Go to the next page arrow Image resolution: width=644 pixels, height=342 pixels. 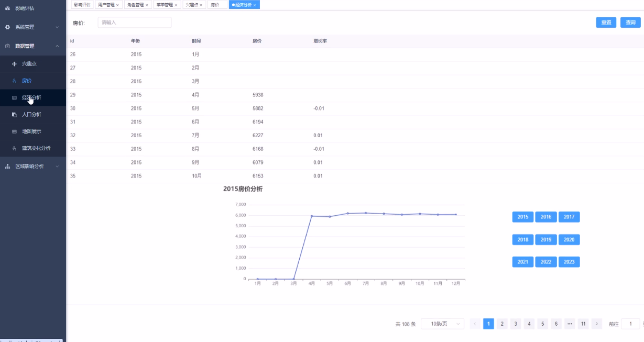point(596,324)
